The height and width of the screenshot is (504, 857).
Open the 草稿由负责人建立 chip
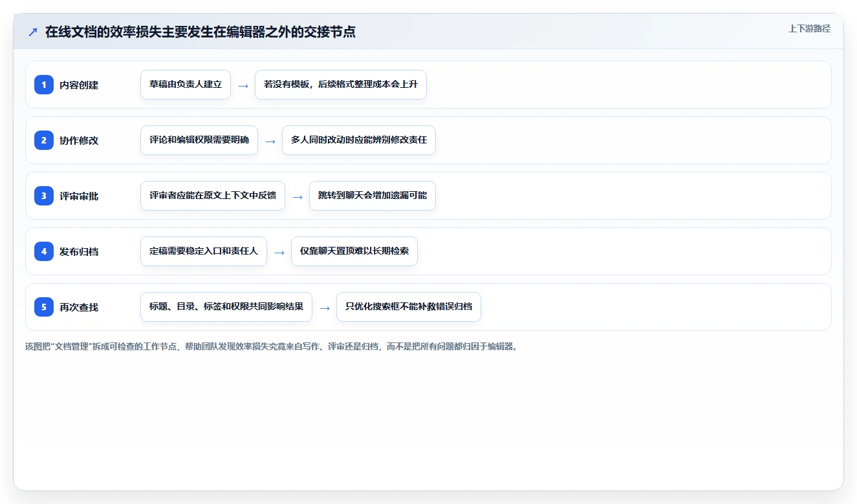click(186, 85)
